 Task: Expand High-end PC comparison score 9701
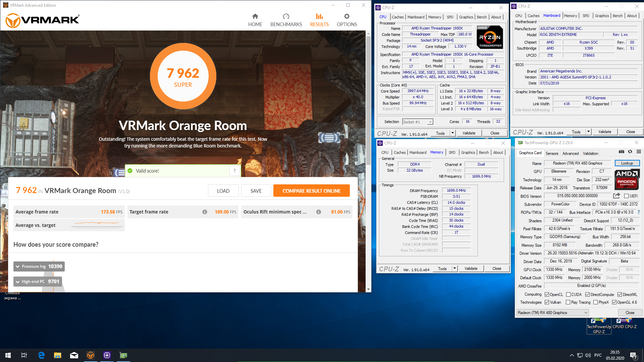[x=38, y=282]
